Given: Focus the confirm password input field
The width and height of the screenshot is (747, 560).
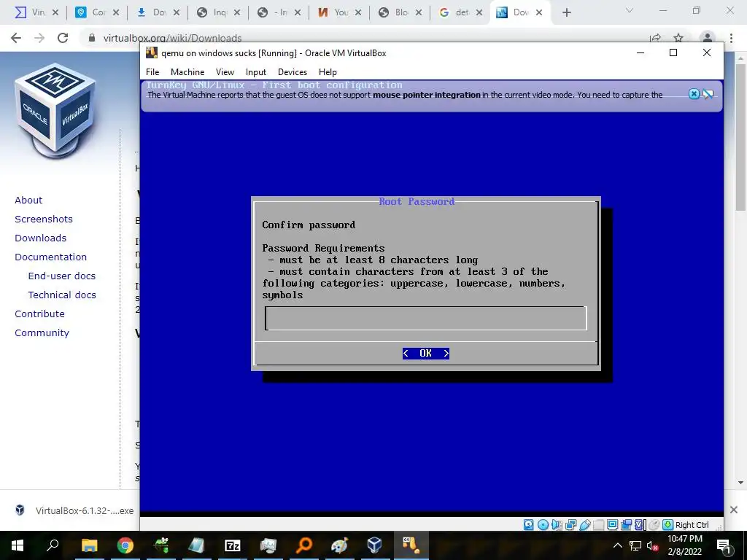Looking at the screenshot, I should pos(426,318).
